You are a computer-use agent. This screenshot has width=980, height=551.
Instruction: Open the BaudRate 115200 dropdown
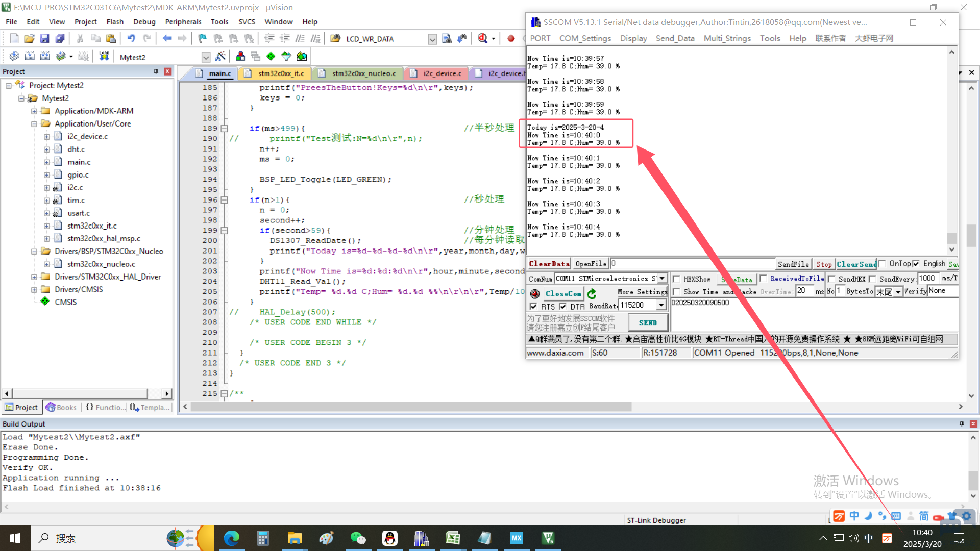661,305
